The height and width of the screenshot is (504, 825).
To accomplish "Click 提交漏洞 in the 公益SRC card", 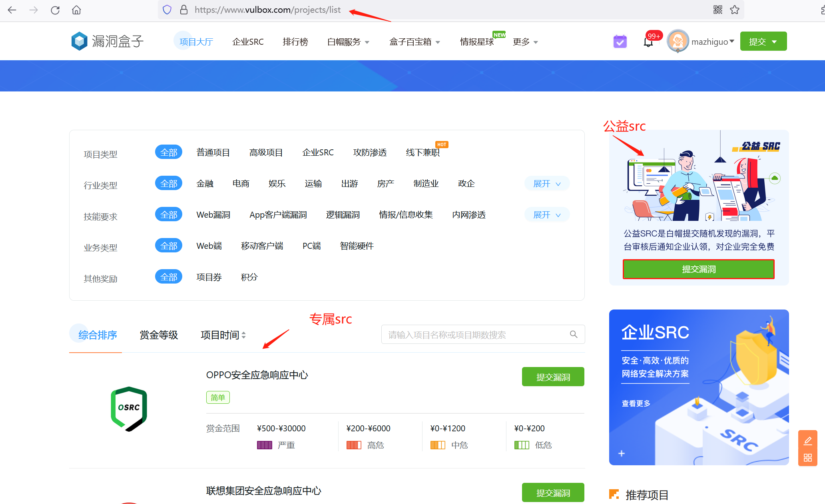I will (x=698, y=269).
